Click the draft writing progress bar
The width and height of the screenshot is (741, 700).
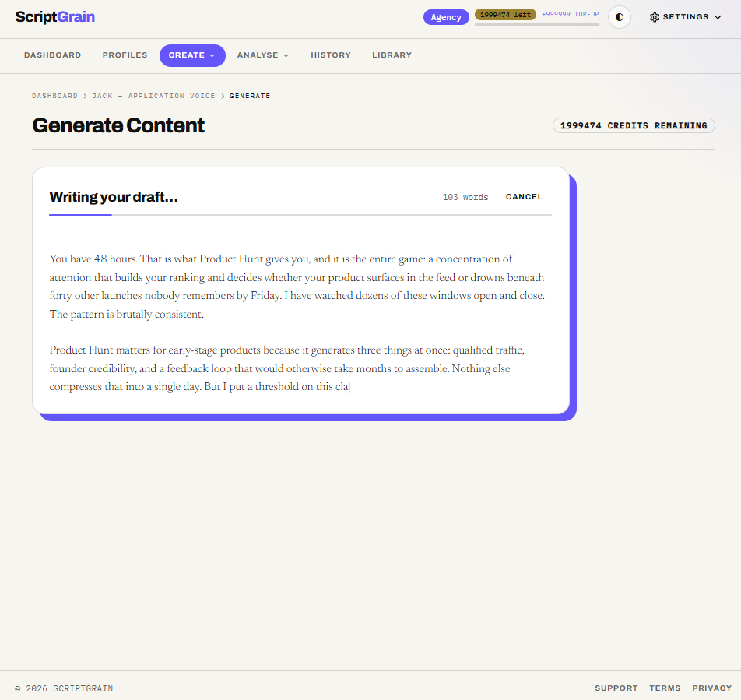[x=300, y=215]
